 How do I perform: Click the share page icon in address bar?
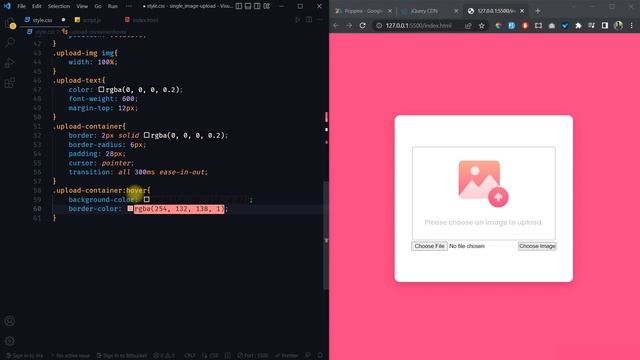tap(468, 25)
